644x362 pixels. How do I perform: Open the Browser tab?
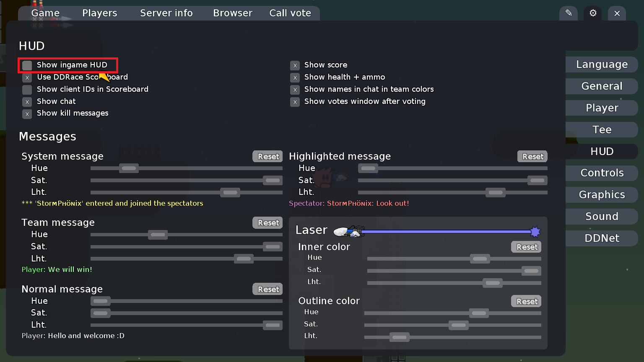tap(233, 13)
